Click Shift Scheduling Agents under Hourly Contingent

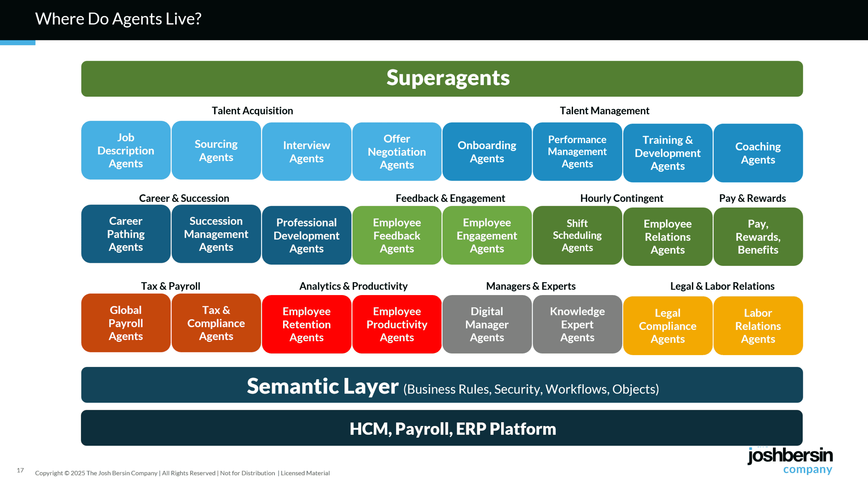tap(577, 235)
